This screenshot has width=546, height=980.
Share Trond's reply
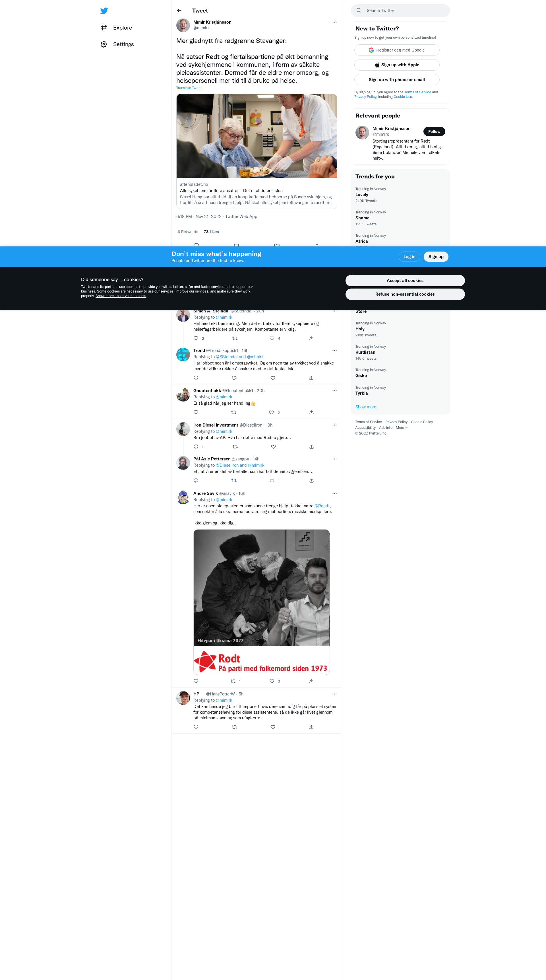311,378
